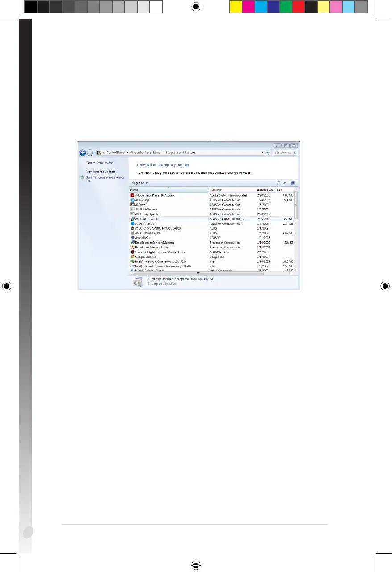Click the Forward navigation arrow button

pyautogui.click(x=89, y=152)
